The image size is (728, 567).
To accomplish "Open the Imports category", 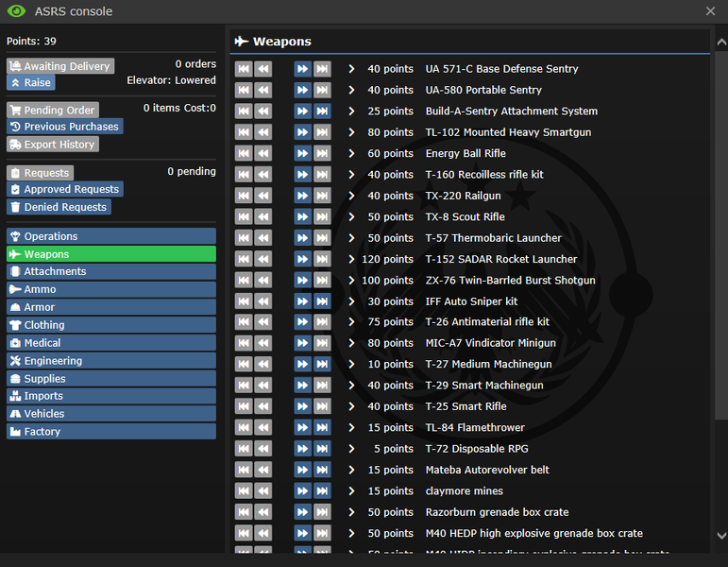I will pos(111,396).
